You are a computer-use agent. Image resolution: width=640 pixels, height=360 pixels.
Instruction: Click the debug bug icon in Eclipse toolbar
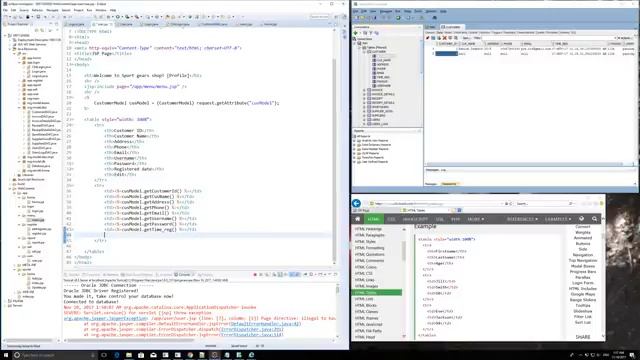109,17
